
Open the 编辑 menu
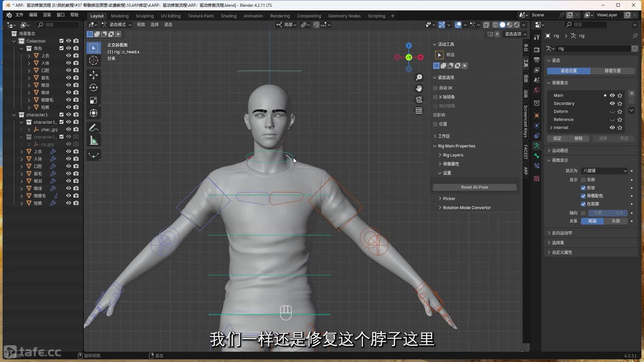pyautogui.click(x=33, y=15)
